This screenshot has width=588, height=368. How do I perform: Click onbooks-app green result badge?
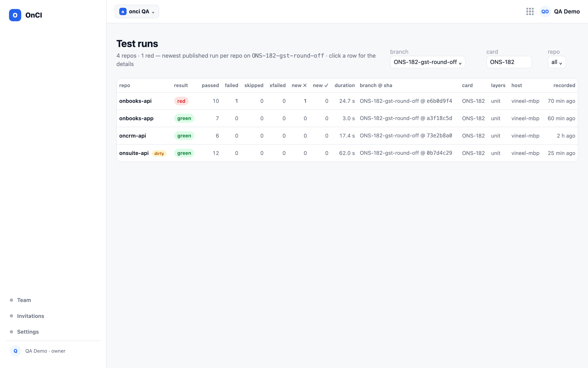pos(184,118)
